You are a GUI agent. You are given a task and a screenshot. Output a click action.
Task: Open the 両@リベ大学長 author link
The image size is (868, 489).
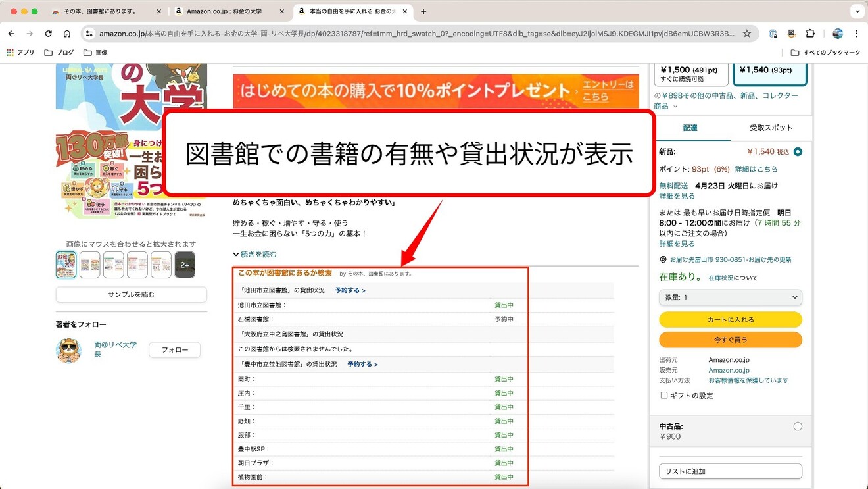click(x=116, y=349)
